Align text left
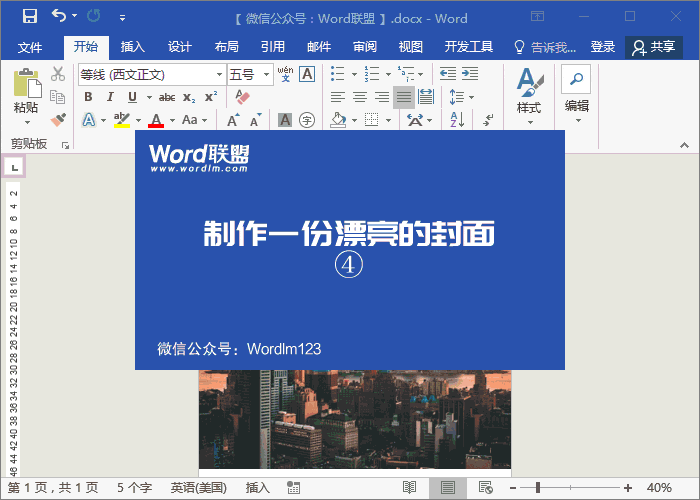700x500 pixels. (338, 97)
